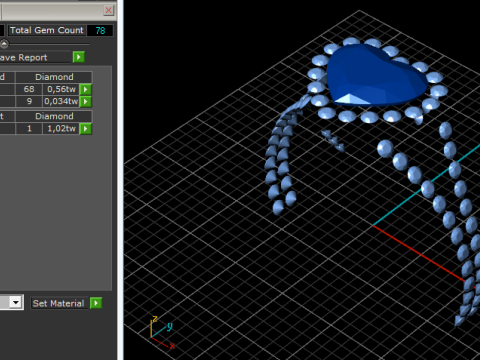Click the Save Report label
Viewport: 480px width, 360px height.
(23, 58)
